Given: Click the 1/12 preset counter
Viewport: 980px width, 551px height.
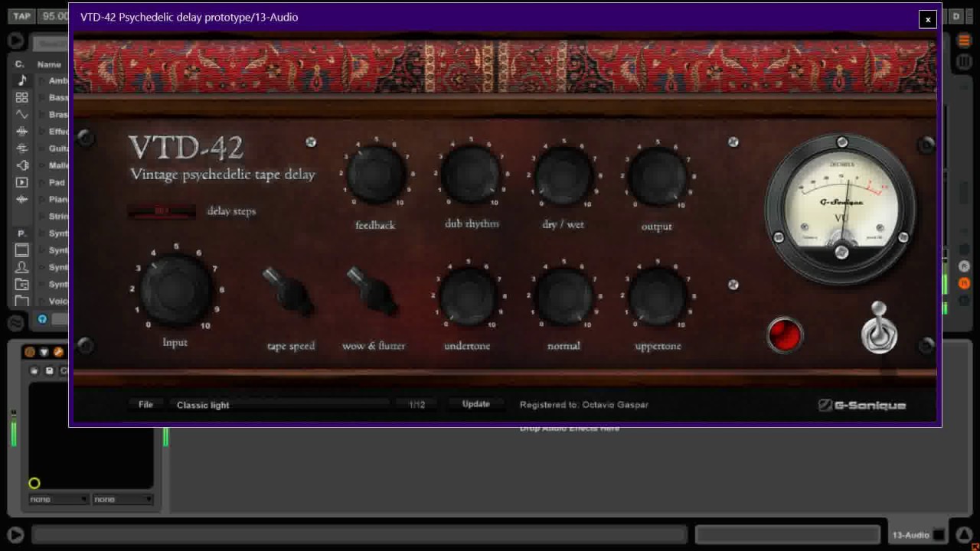Looking at the screenshot, I should pyautogui.click(x=416, y=405).
